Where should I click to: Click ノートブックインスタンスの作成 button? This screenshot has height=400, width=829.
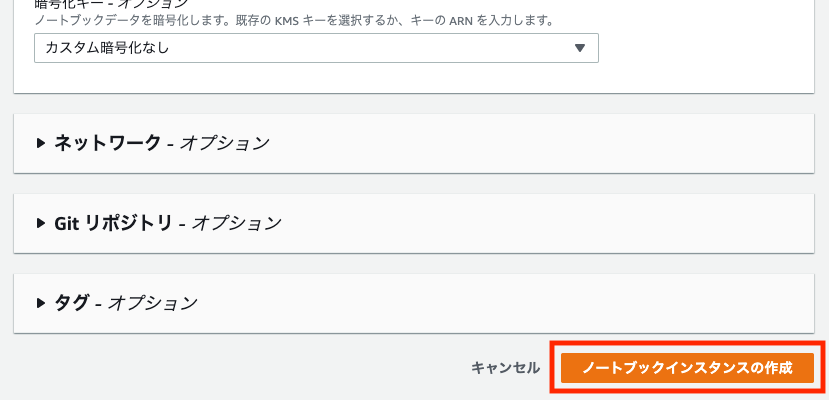tap(686, 367)
